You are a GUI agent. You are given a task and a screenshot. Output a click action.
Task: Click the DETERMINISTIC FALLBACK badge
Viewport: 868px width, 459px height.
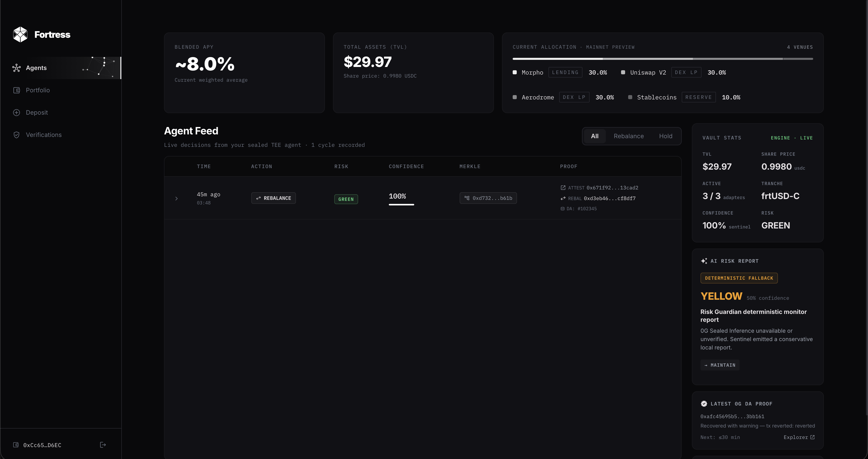[739, 278]
